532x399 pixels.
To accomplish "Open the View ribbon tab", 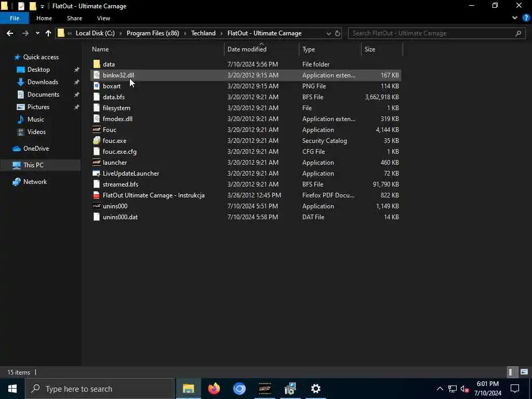I will (103, 18).
